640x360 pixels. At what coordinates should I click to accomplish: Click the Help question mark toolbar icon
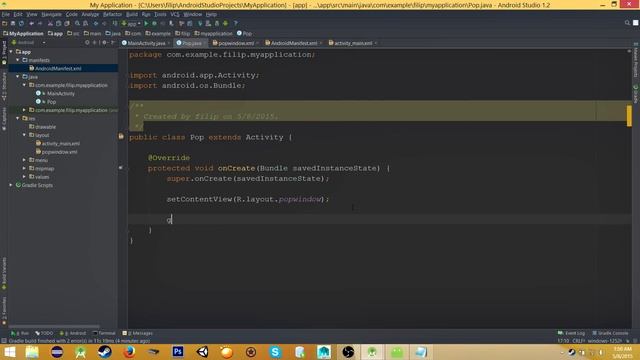point(235,24)
